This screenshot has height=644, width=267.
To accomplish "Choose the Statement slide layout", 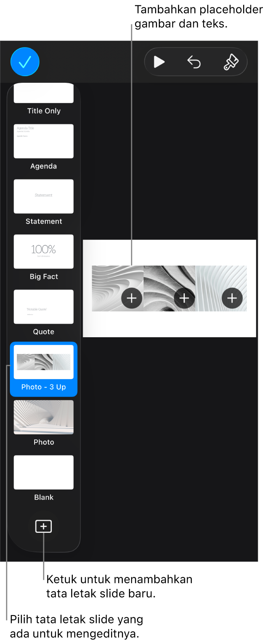I will click(44, 196).
